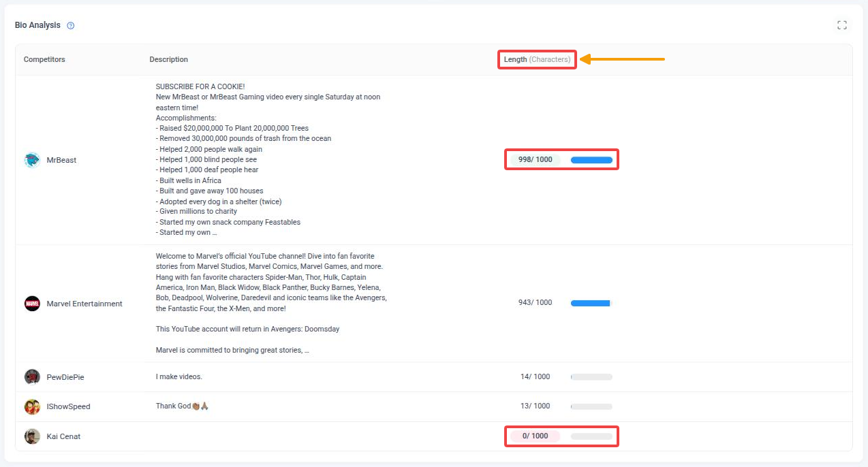Click the 'I make videos.' description
The image size is (868, 467).
(179, 376)
